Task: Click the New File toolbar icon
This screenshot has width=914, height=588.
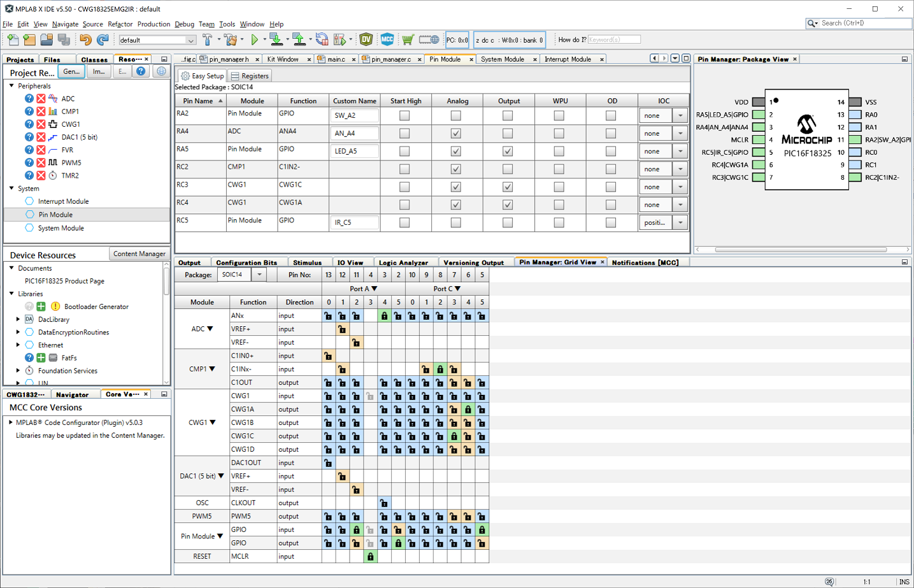Action: pyautogui.click(x=13, y=39)
